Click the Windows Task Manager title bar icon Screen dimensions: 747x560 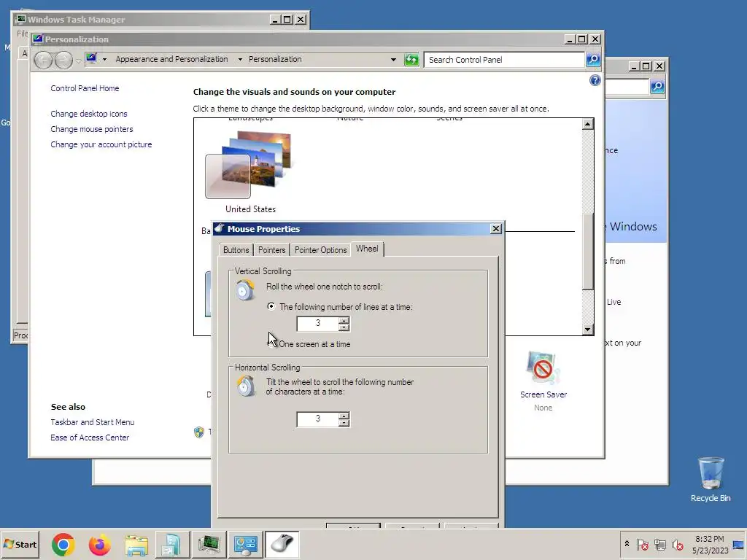tap(20, 19)
